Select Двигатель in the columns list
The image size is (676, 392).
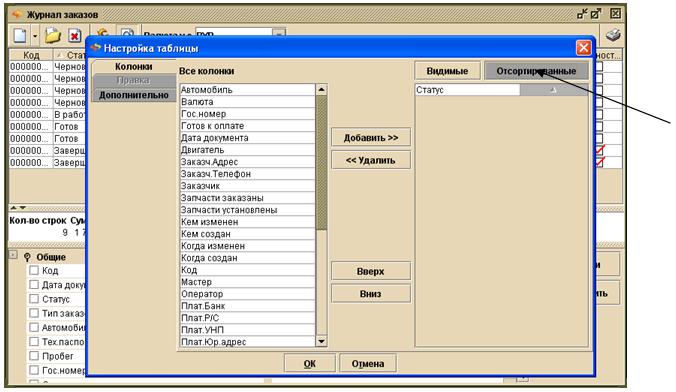(247, 150)
